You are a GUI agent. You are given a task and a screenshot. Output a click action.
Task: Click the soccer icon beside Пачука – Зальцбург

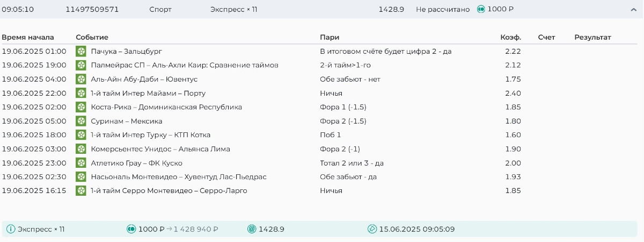81,52
